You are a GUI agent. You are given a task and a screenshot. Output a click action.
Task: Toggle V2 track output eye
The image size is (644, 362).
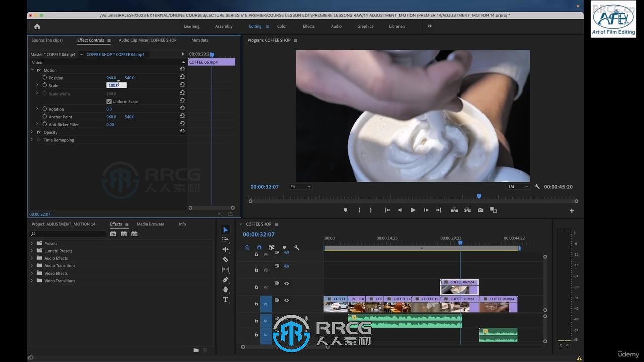click(286, 283)
